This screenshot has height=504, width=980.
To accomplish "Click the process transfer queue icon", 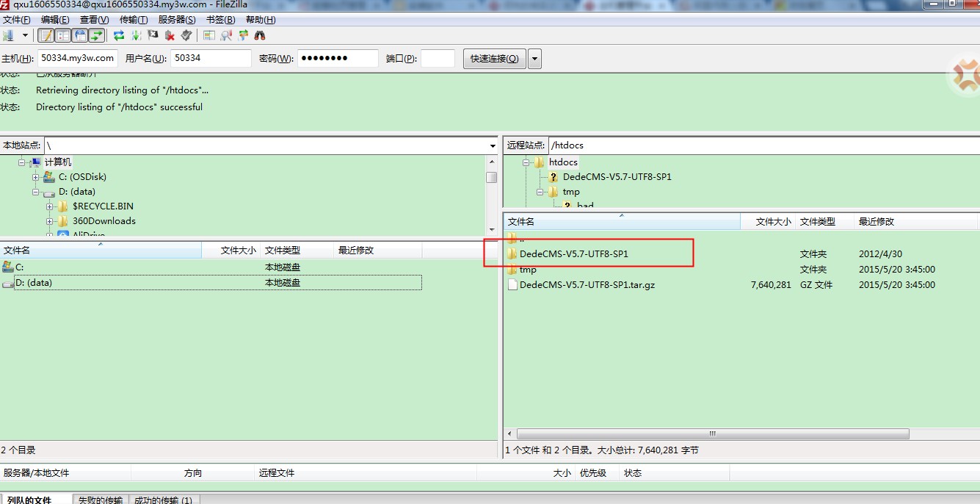I will tap(136, 35).
